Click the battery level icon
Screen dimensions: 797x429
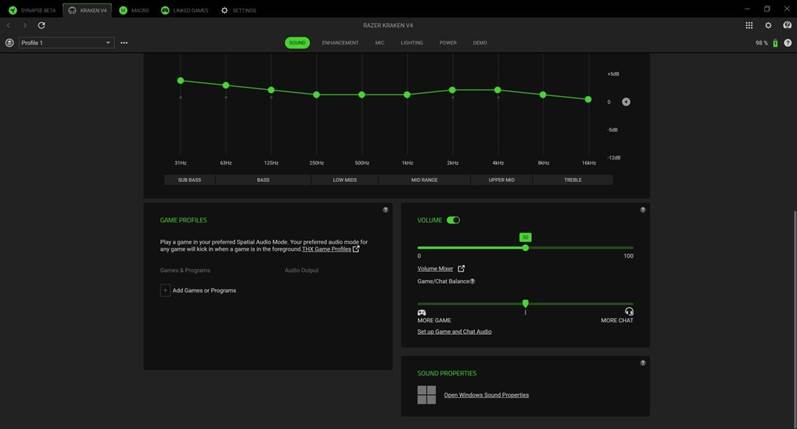coord(775,43)
